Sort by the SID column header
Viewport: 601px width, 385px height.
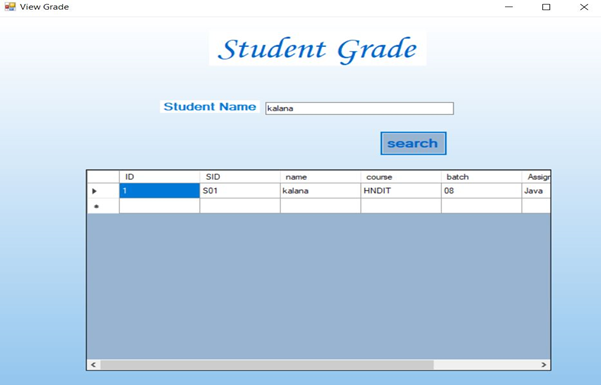(x=240, y=177)
